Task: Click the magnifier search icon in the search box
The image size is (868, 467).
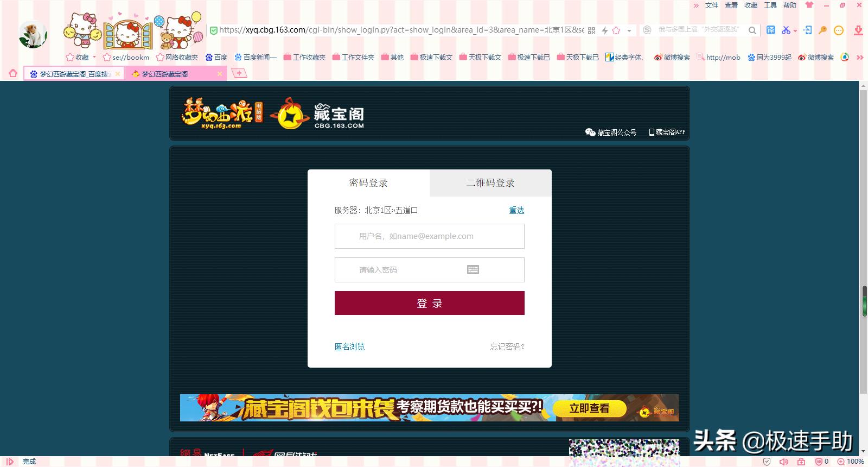Action: click(752, 30)
